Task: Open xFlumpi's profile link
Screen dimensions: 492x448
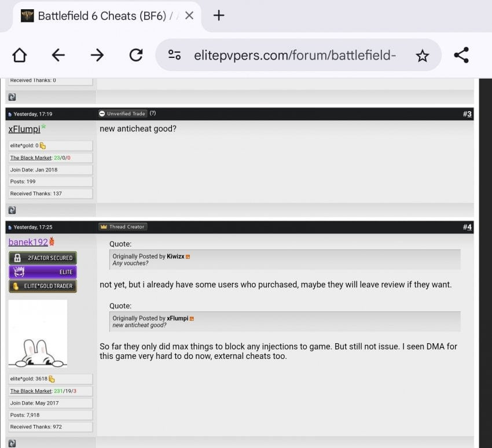Action: coord(24,129)
